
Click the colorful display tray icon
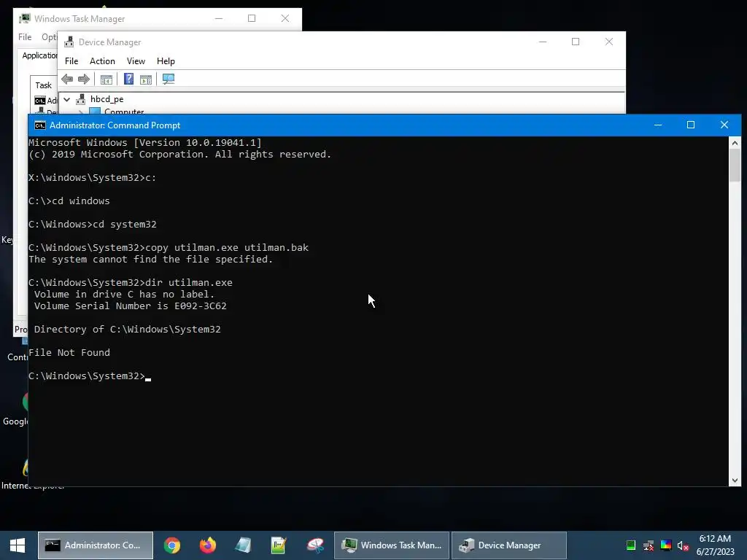click(666, 545)
